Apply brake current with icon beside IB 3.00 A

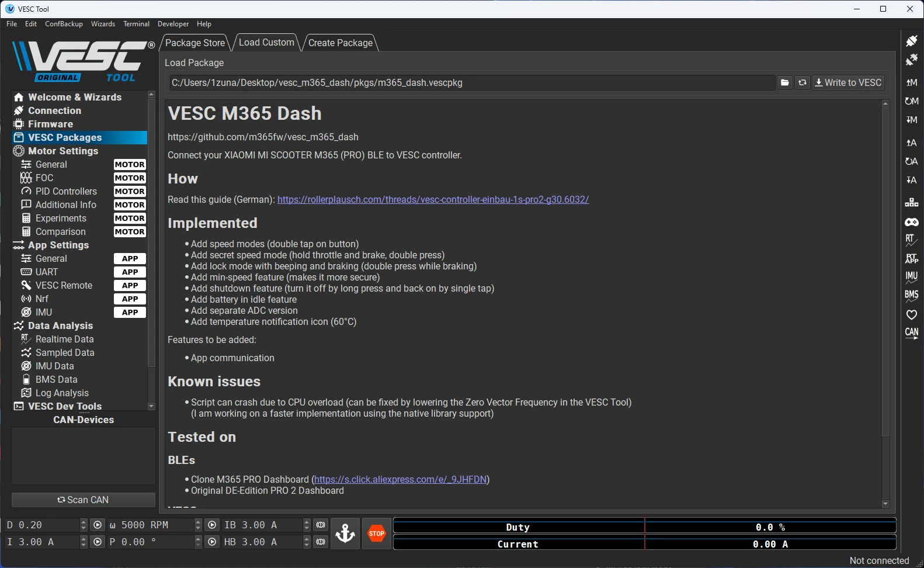(321, 525)
